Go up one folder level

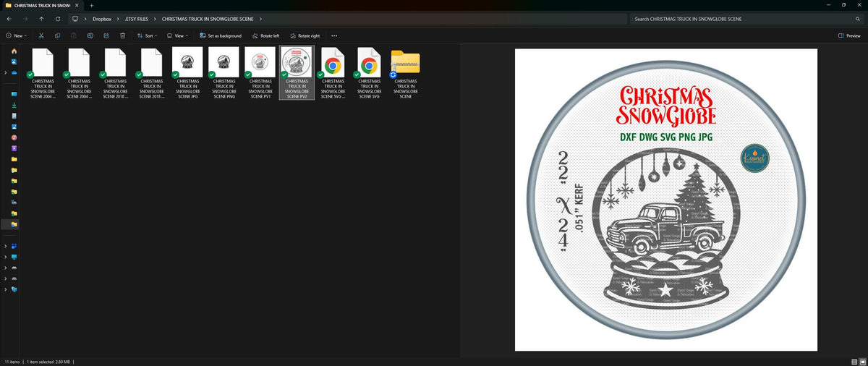41,19
